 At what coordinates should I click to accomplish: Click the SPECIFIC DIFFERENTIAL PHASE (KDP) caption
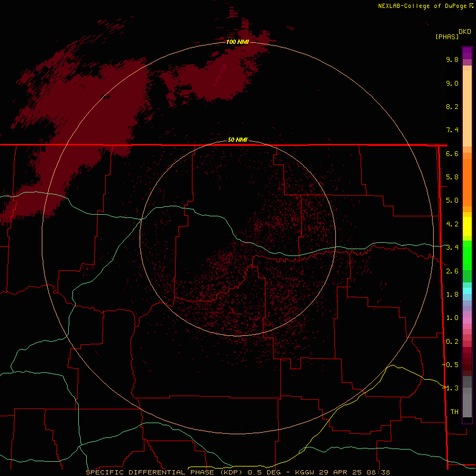click(x=164, y=472)
